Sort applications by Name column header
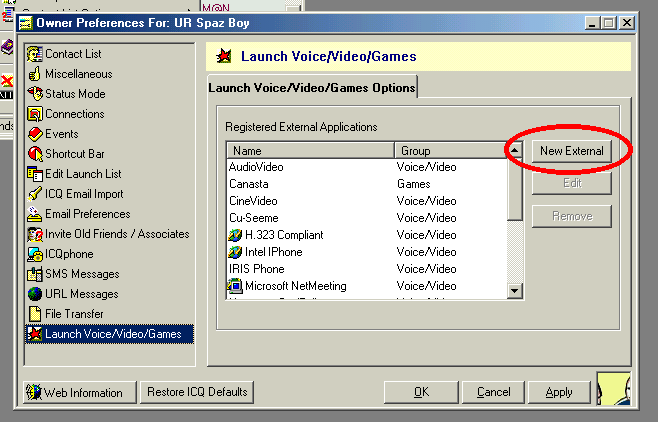This screenshot has height=422, width=658. coord(310,151)
